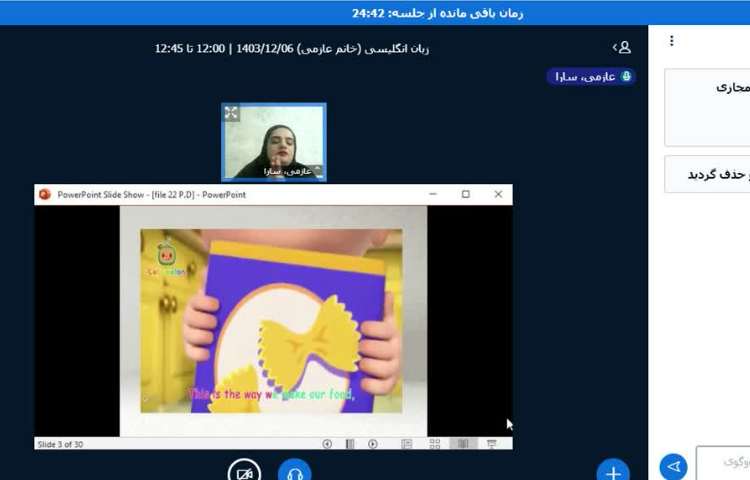Click the PowerPoint icon in title bar
This screenshot has width=750, height=480.
(44, 194)
